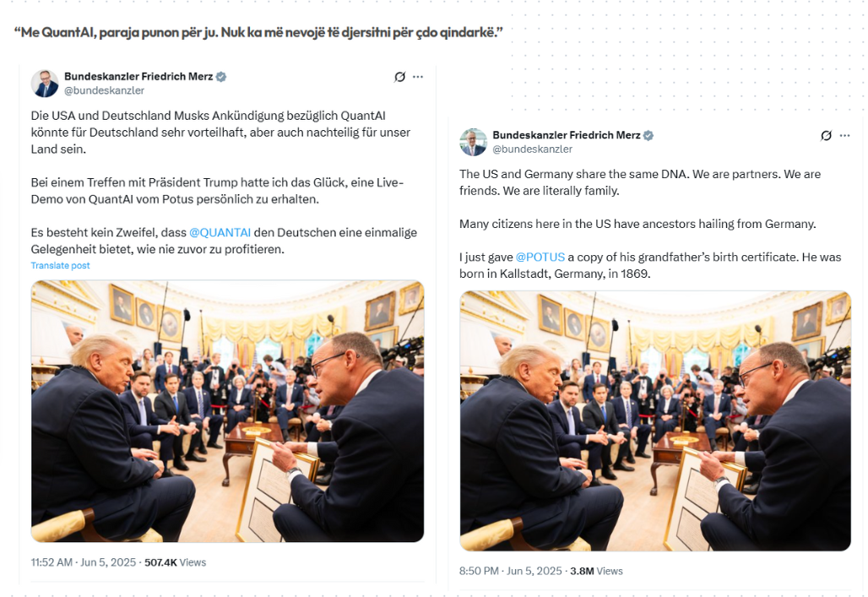Open the @QUANTAI mention link

pos(220,232)
